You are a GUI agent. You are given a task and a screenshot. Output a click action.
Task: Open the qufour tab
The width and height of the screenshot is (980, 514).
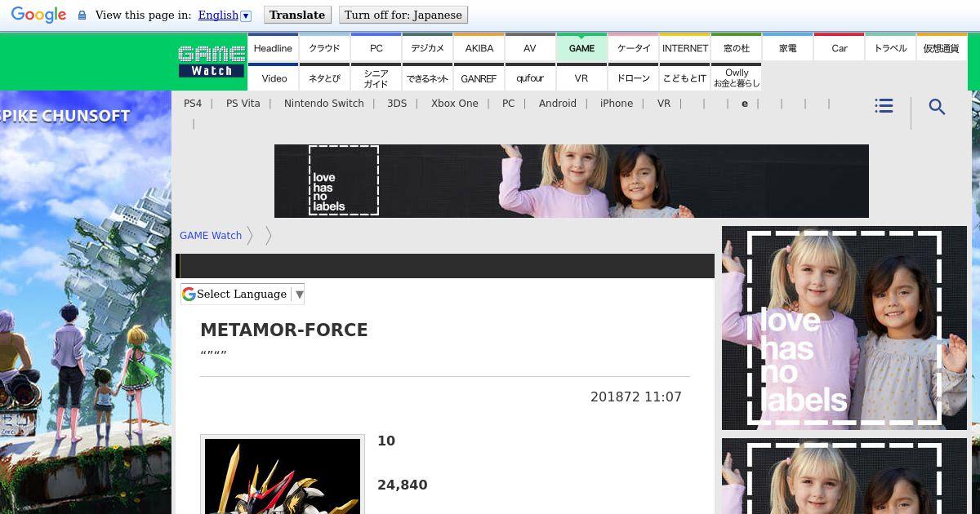(x=530, y=78)
